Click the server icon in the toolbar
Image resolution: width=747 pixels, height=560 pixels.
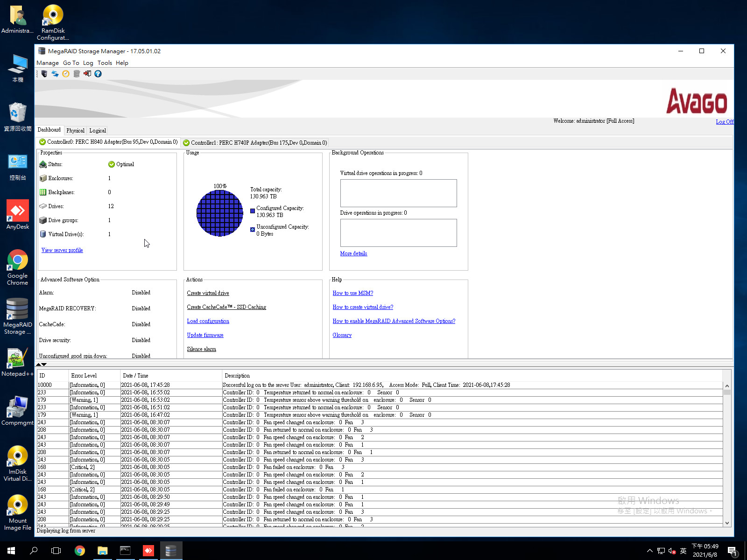click(x=44, y=74)
